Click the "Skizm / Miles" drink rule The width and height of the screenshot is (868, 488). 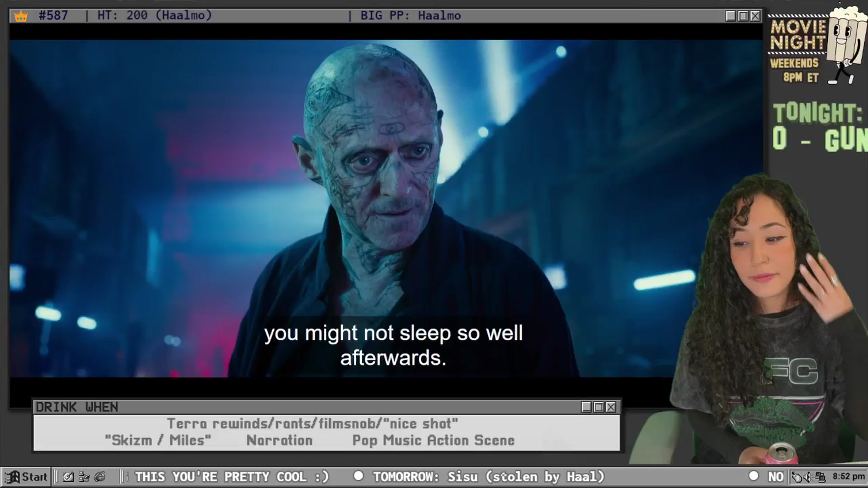[158, 440]
